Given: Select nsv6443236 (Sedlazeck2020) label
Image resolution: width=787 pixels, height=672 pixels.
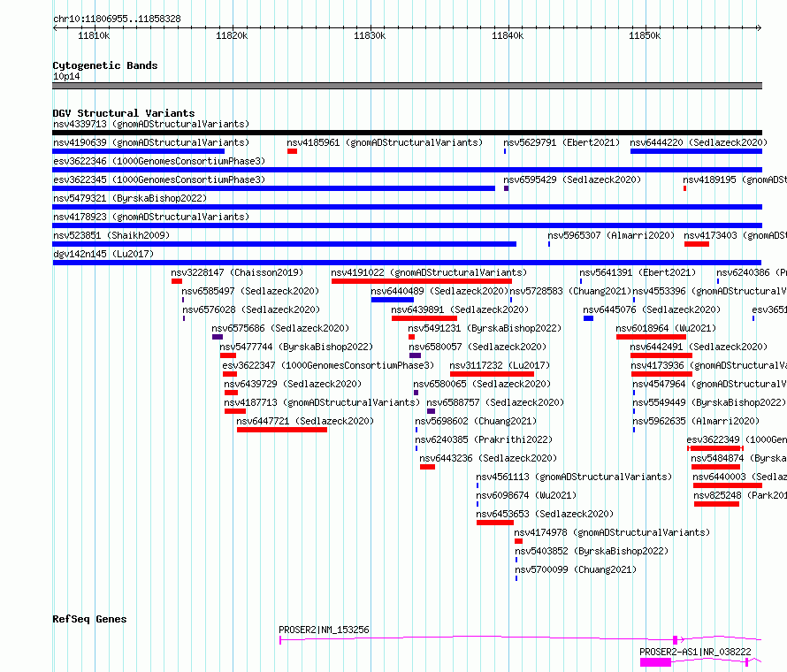Looking at the screenshot, I should (488, 458).
